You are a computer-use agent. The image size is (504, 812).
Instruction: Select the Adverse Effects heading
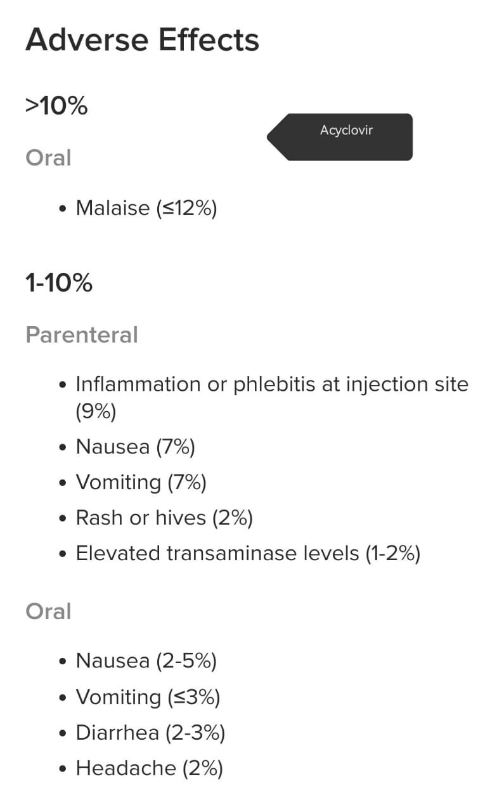[142, 40]
